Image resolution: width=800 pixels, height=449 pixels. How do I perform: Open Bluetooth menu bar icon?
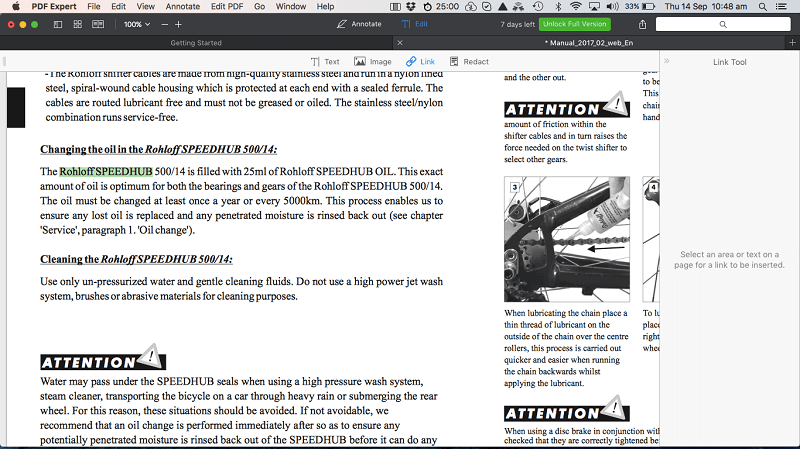pyautogui.click(x=558, y=7)
